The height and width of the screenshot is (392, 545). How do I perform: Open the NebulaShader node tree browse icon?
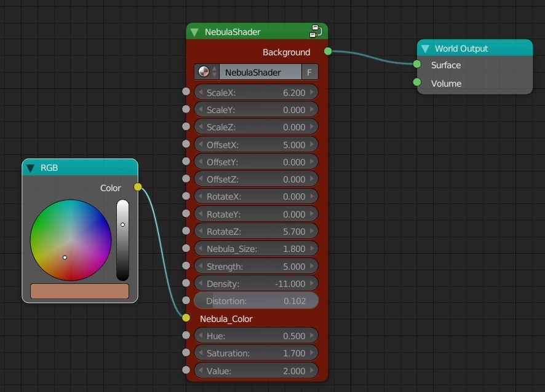(x=206, y=72)
